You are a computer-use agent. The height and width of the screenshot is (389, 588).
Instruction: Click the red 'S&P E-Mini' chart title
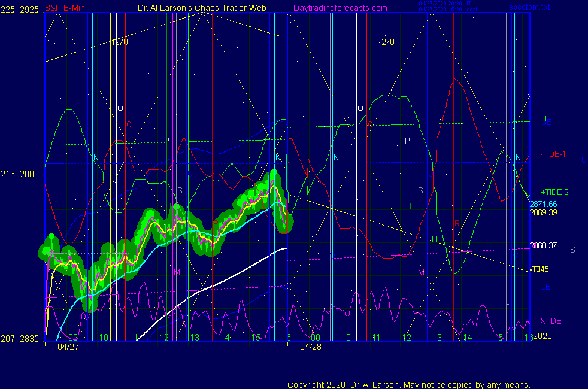click(x=66, y=8)
